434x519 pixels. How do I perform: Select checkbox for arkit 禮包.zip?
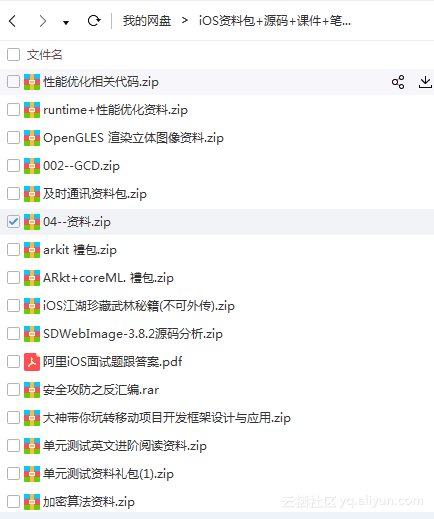(x=13, y=250)
